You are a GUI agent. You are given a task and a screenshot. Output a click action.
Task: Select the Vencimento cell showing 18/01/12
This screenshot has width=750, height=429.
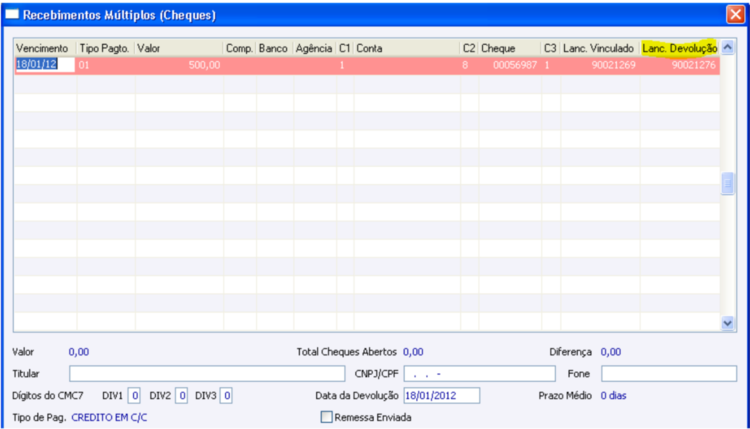[45, 65]
